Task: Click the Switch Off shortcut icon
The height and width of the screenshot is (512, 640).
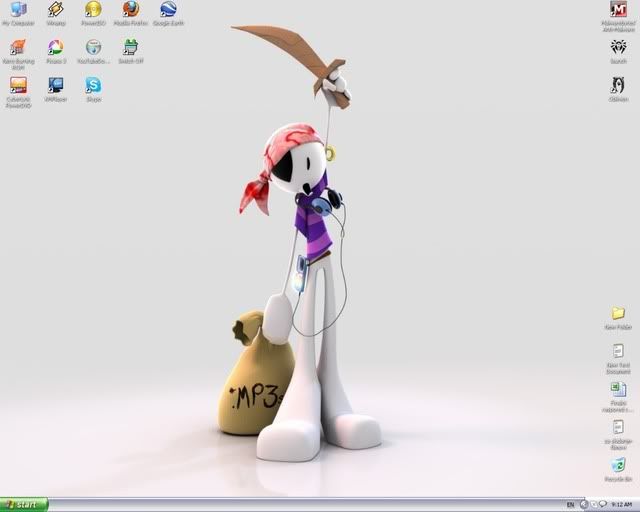Action: [130, 48]
